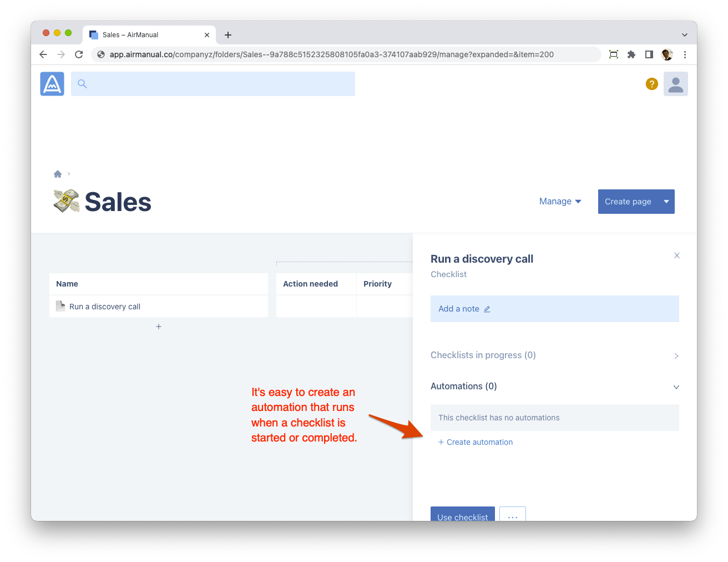
Task: Click the browser address bar URL
Action: 332,54
